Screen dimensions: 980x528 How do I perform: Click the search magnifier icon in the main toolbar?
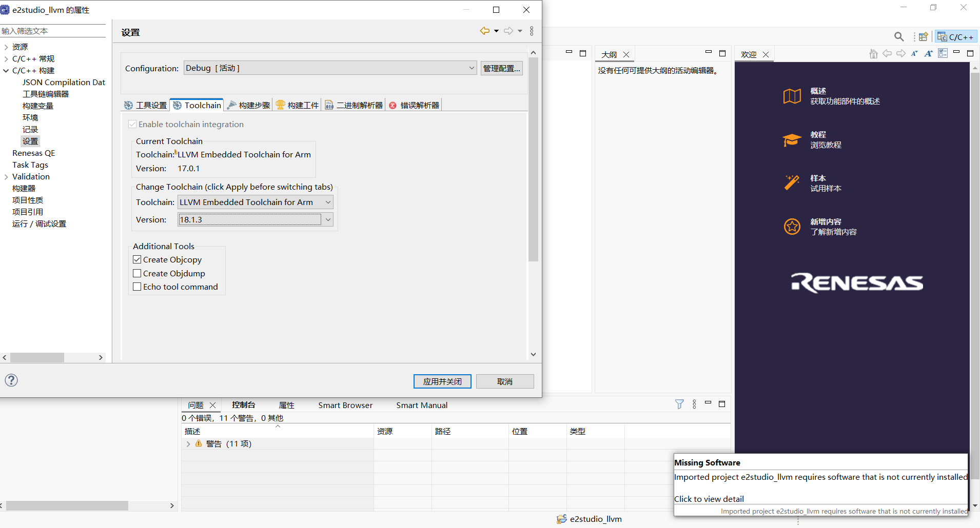tap(899, 36)
